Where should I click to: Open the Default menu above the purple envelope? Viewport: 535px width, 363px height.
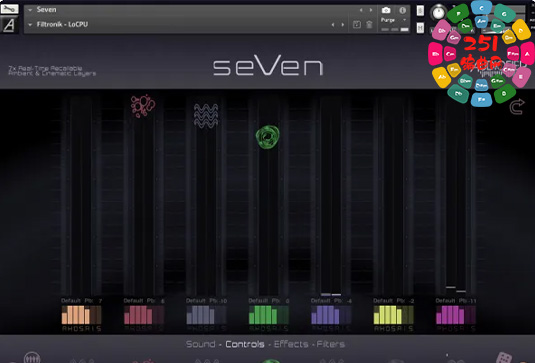pyautogui.click(x=321, y=301)
